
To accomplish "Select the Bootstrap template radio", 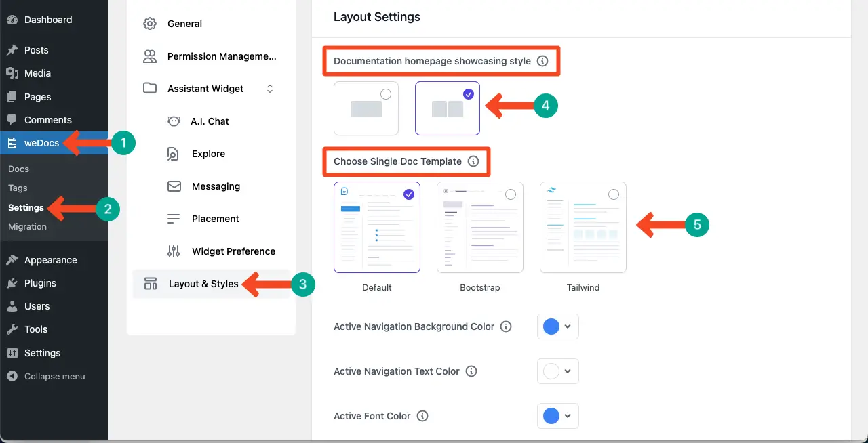I will tap(511, 194).
